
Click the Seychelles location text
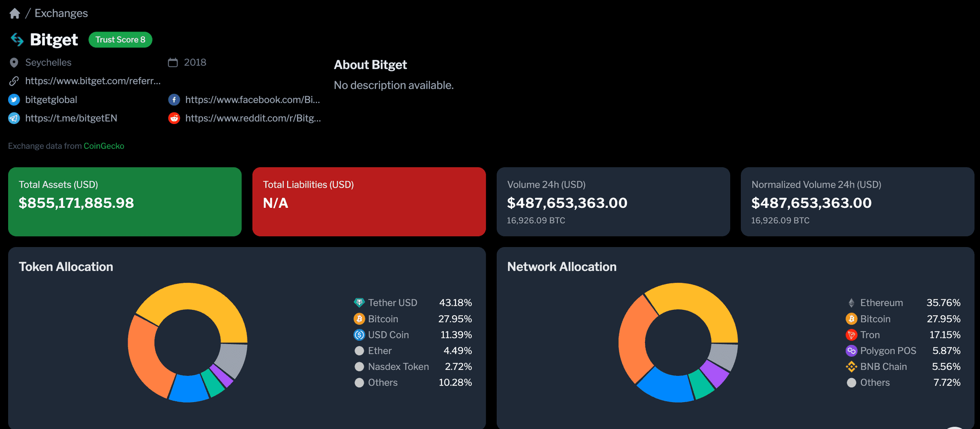coord(48,63)
